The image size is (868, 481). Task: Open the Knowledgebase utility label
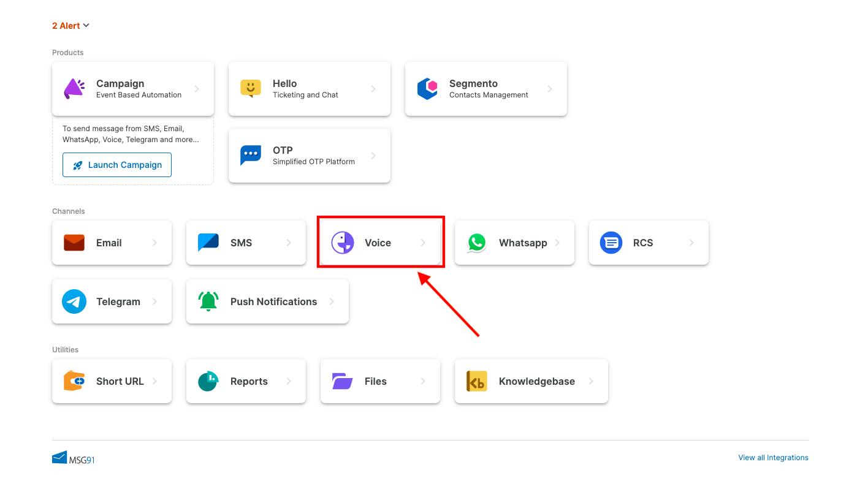pyautogui.click(x=537, y=381)
